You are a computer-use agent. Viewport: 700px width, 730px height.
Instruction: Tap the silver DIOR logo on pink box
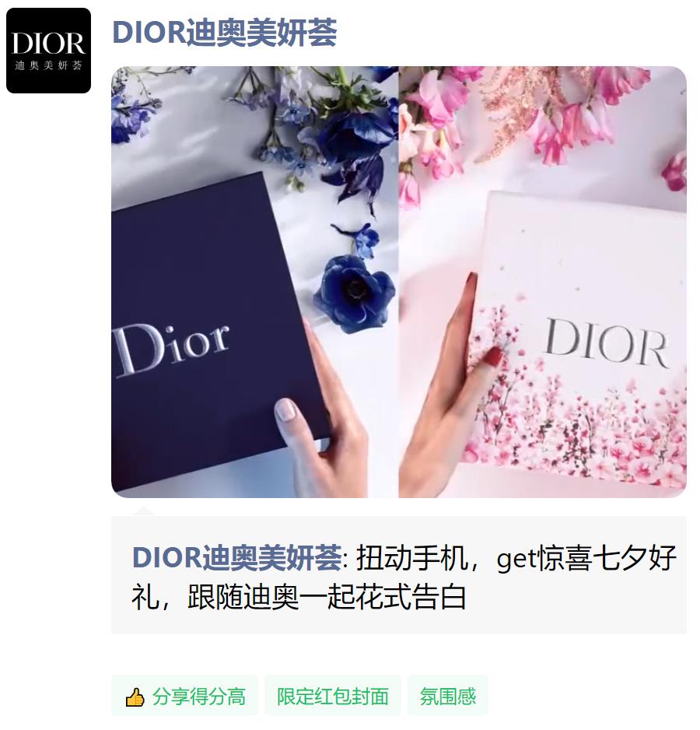(607, 343)
